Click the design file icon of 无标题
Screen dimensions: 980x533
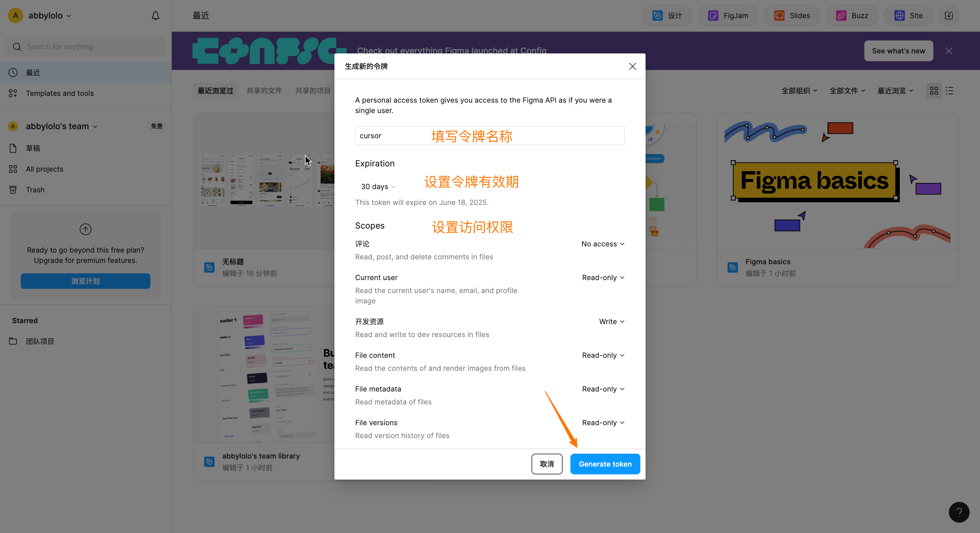(x=209, y=267)
